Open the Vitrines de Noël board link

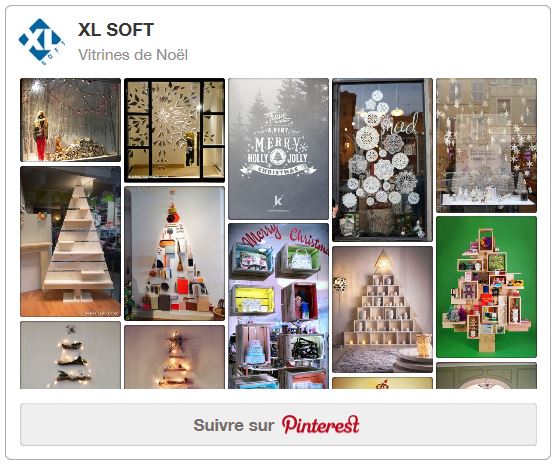pyautogui.click(x=133, y=55)
